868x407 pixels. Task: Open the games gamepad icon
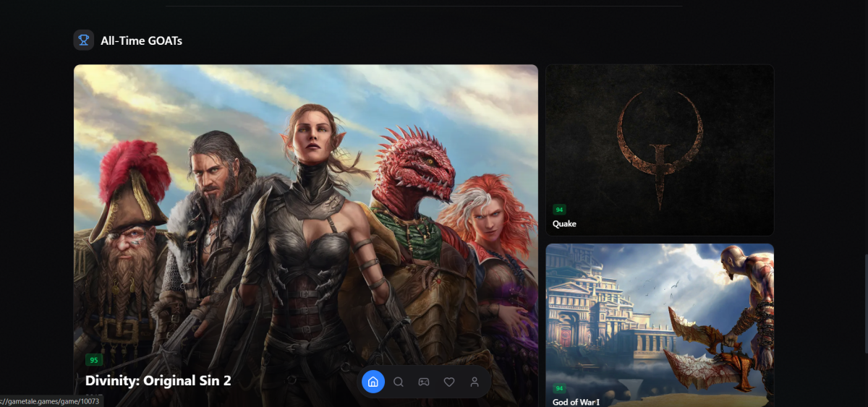point(424,382)
